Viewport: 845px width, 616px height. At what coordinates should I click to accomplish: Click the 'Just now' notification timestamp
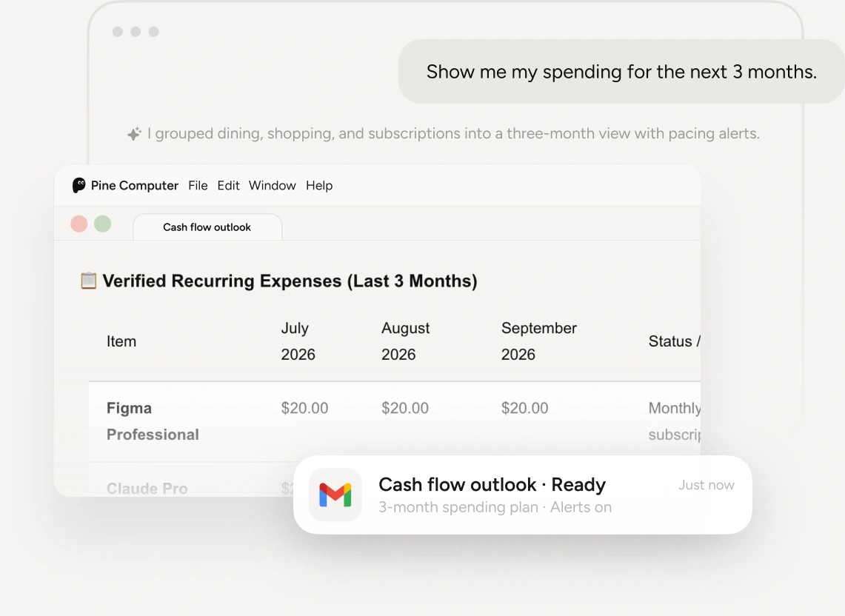pyautogui.click(x=706, y=485)
